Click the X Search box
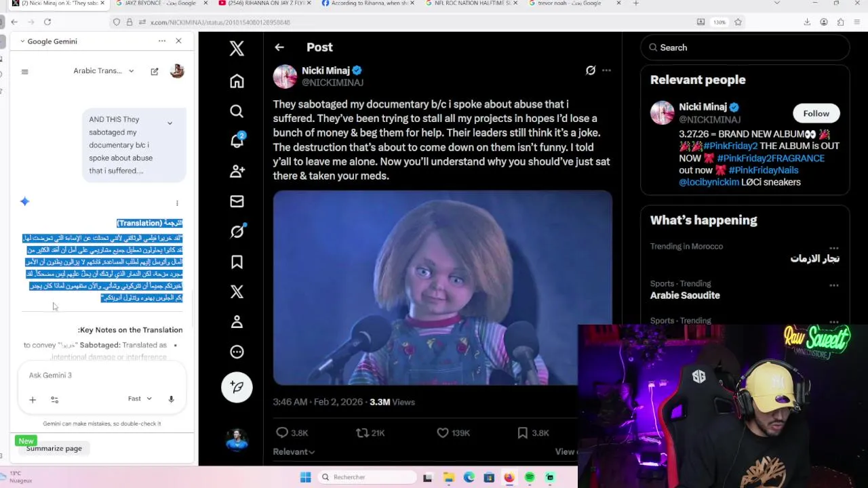Image resolution: width=868 pixels, height=488 pixels. (x=745, y=47)
